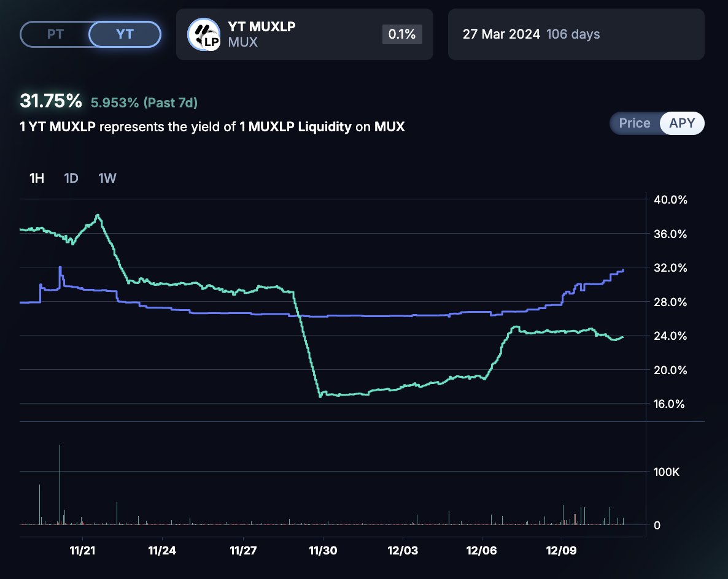
Task: Click the tallest volume bar before 11/21
Action: (60, 485)
